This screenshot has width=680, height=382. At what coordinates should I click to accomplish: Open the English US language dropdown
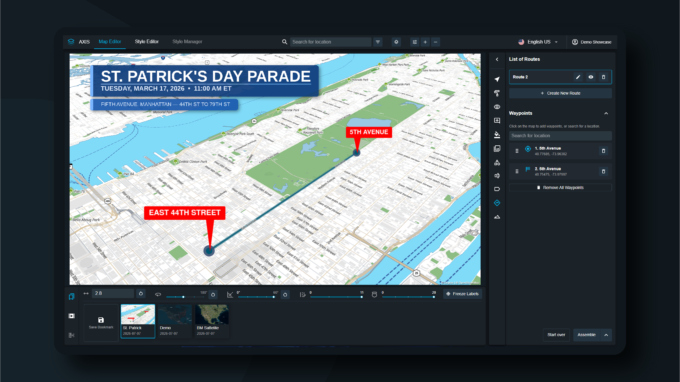538,42
